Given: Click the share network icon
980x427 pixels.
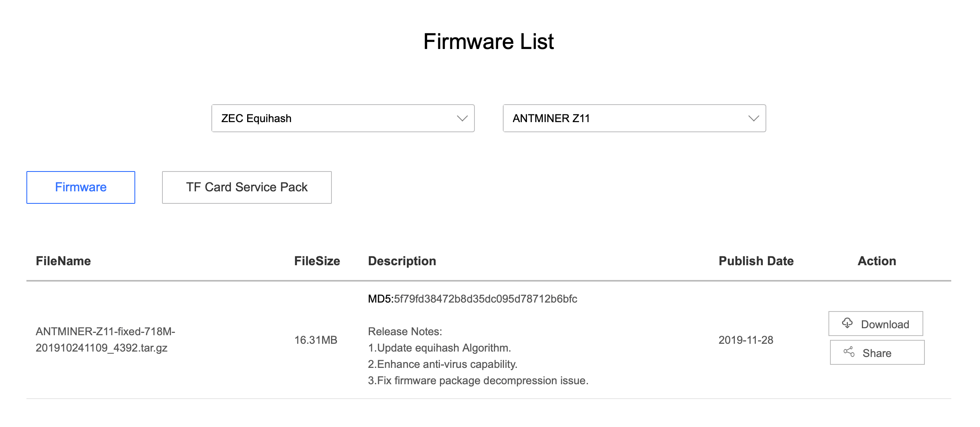Looking at the screenshot, I should click(849, 352).
